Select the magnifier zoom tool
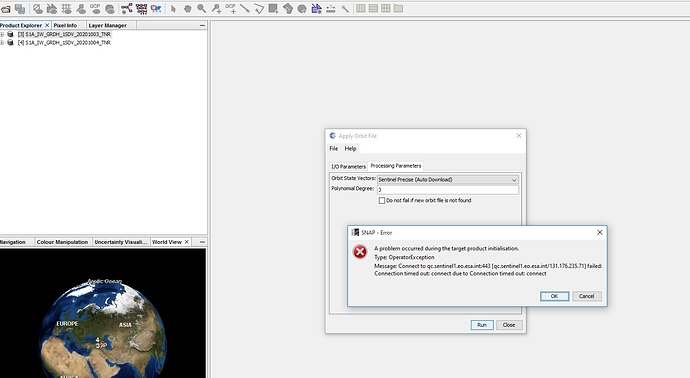 (x=202, y=8)
